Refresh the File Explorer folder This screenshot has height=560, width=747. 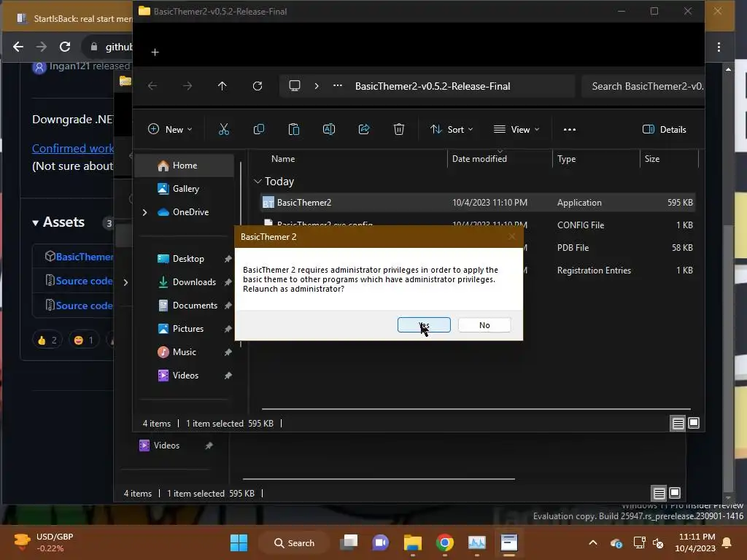pos(258,86)
